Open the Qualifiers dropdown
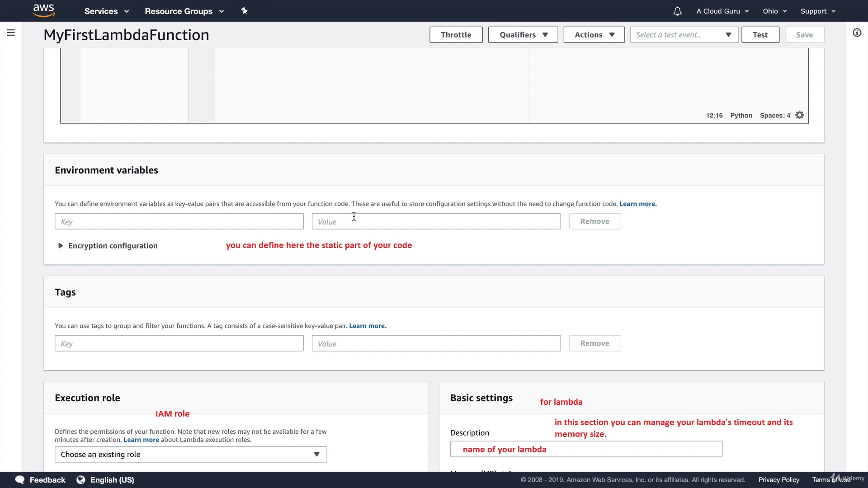 tap(523, 35)
